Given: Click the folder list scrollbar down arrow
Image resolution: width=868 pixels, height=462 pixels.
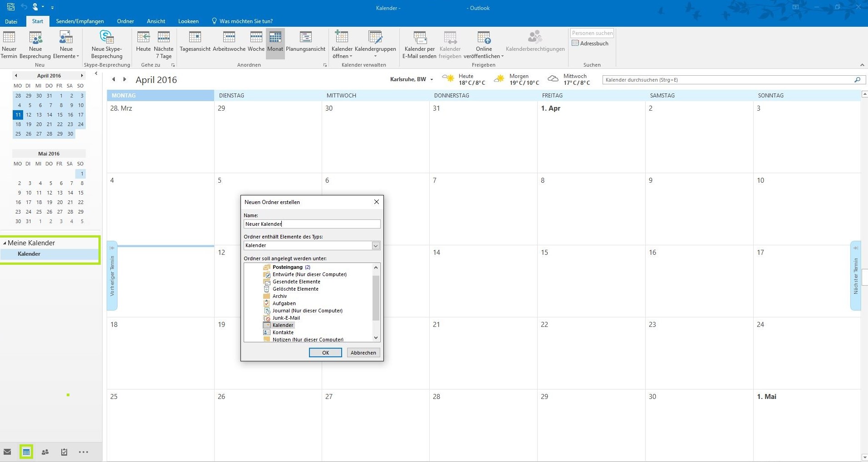Looking at the screenshot, I should pos(376,338).
